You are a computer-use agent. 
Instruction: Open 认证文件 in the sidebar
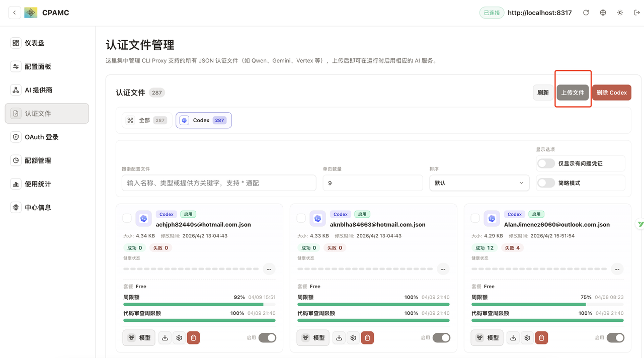pos(47,114)
